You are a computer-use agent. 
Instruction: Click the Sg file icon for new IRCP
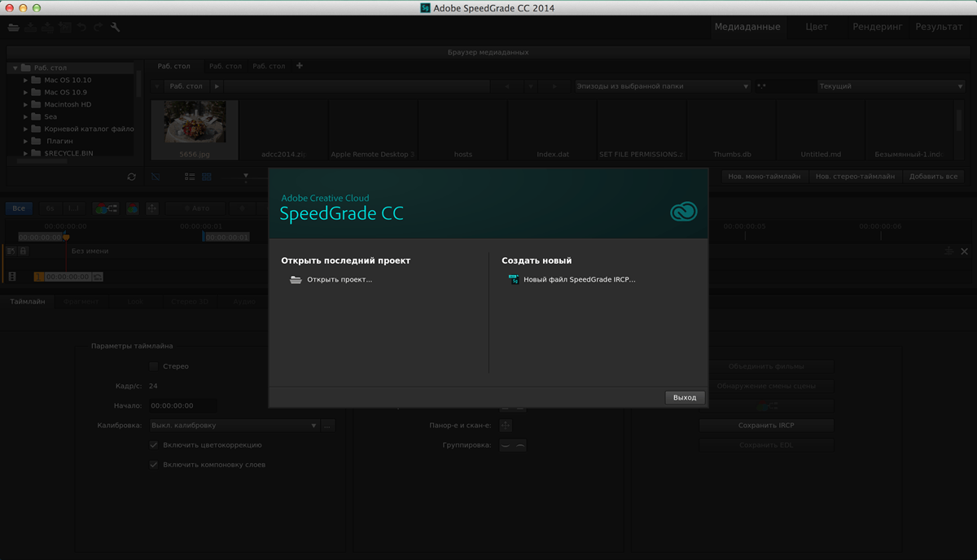tap(514, 279)
